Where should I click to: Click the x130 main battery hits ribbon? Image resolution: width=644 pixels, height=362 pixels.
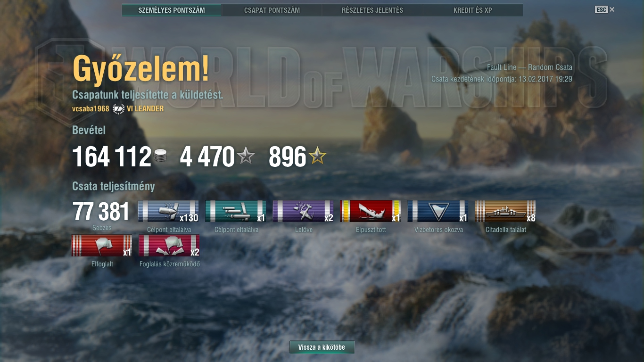pyautogui.click(x=168, y=211)
